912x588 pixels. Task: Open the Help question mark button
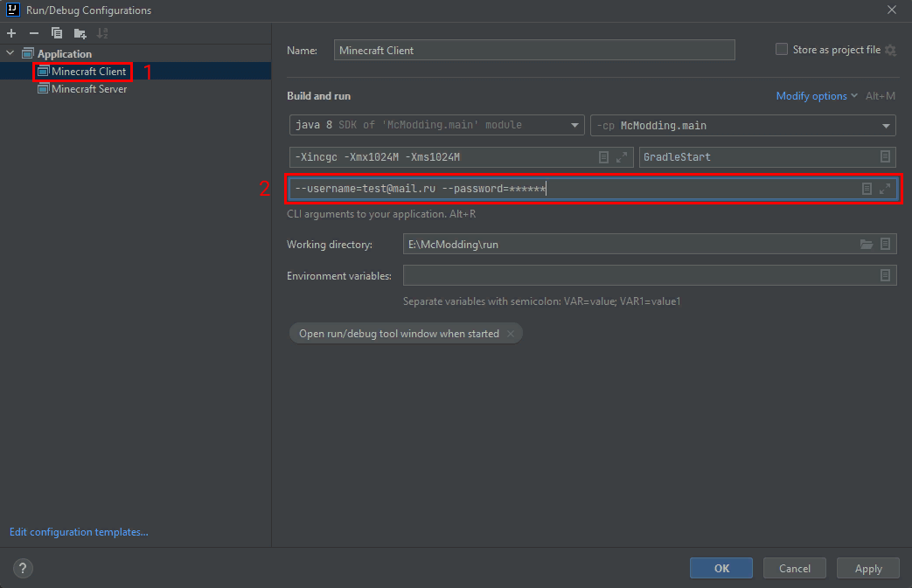point(24,568)
